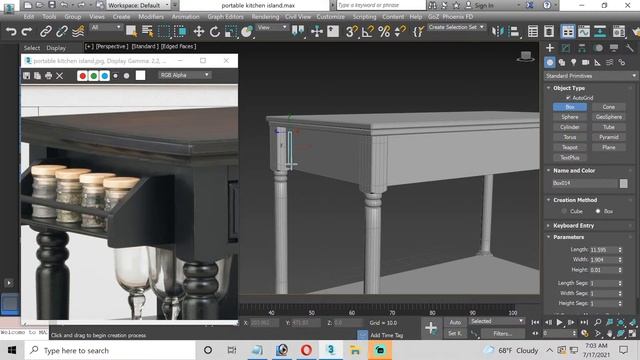The height and width of the screenshot is (360, 640).
Task: Click the print icon in image viewer
Action: (x=49, y=76)
